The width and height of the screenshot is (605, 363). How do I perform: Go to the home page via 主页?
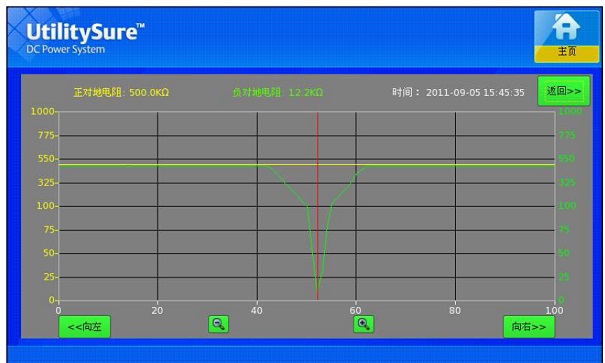click(x=566, y=37)
